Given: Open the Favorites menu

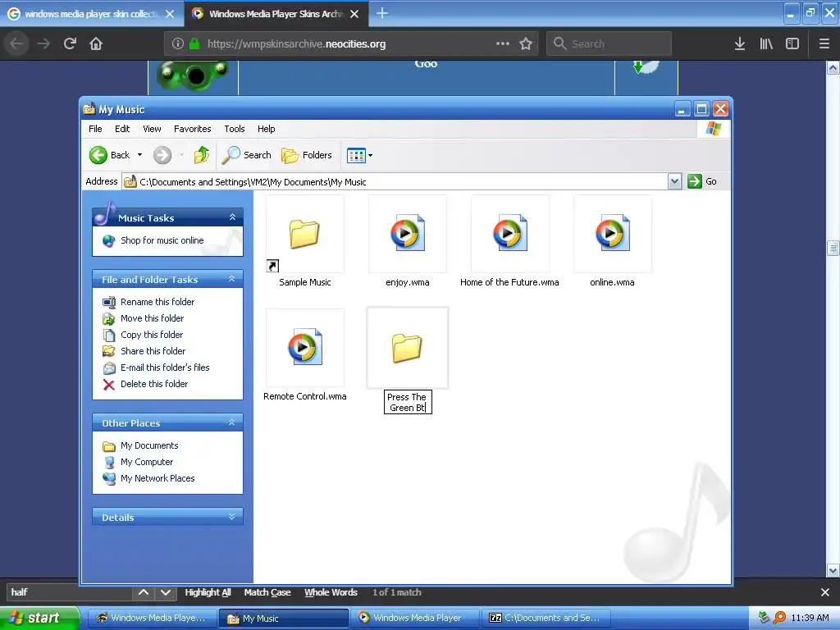Looking at the screenshot, I should coord(192,129).
